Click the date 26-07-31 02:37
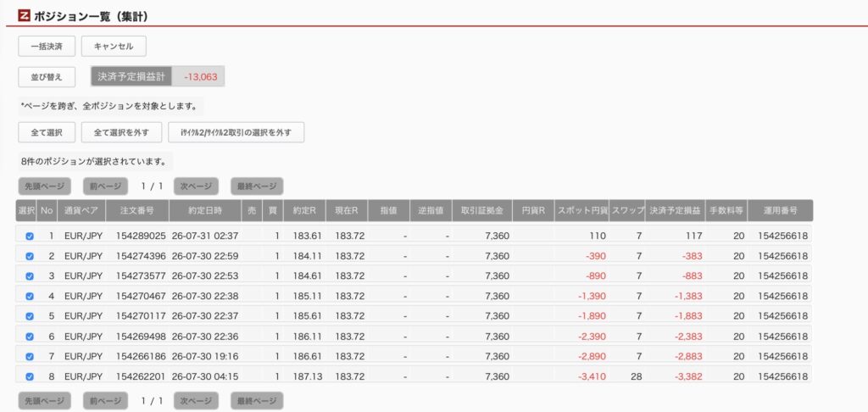 click(x=205, y=236)
